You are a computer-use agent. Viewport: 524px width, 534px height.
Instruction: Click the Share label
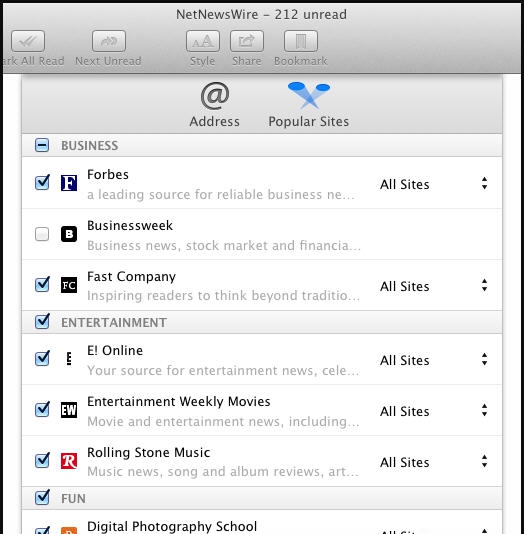click(x=247, y=61)
